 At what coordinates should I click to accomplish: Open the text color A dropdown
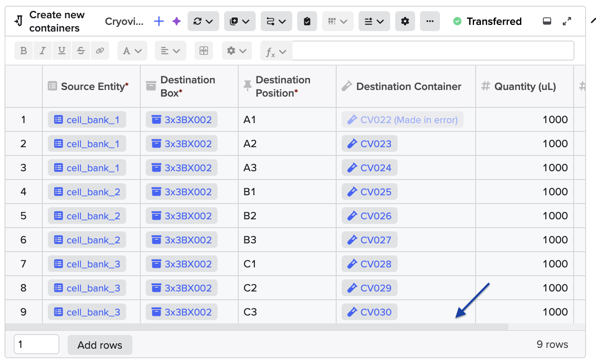(132, 51)
